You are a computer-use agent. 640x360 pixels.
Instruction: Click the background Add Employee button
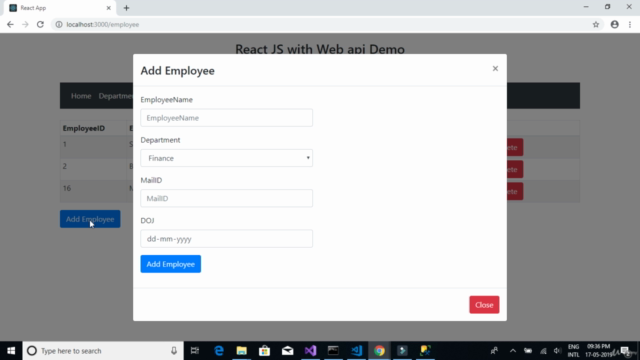coord(90,219)
